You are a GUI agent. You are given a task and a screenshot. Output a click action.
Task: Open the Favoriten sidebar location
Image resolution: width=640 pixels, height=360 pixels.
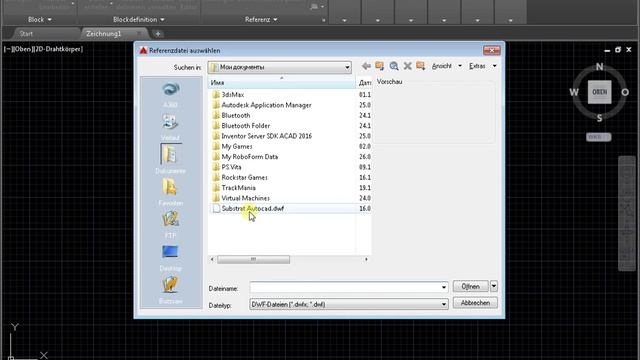coord(170,192)
